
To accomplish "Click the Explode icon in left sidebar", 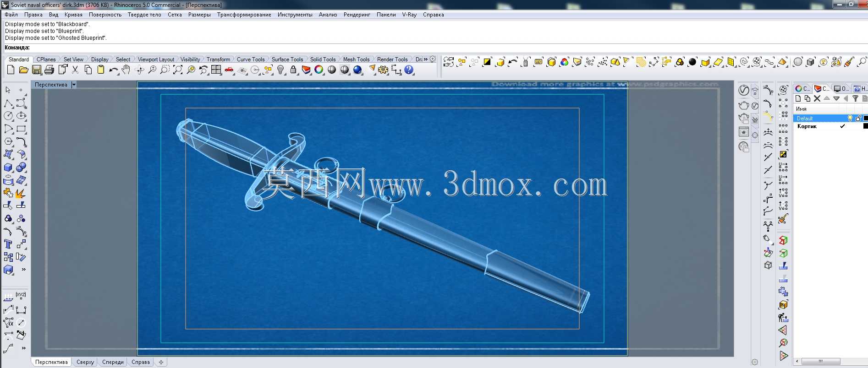I will pos(20,193).
